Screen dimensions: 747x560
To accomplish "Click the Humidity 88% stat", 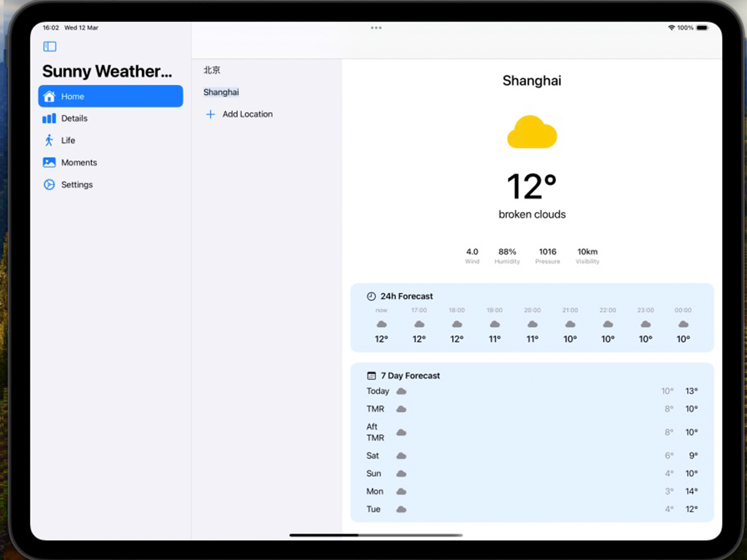I will (x=507, y=256).
